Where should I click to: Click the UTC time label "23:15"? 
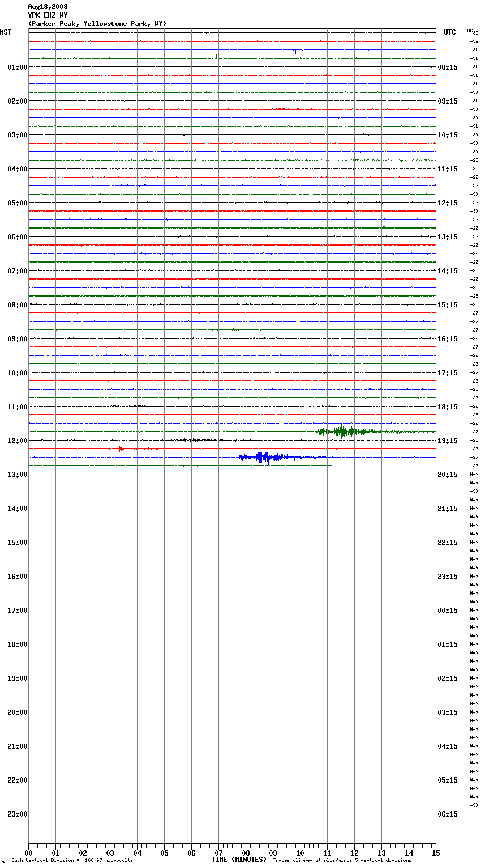click(448, 577)
